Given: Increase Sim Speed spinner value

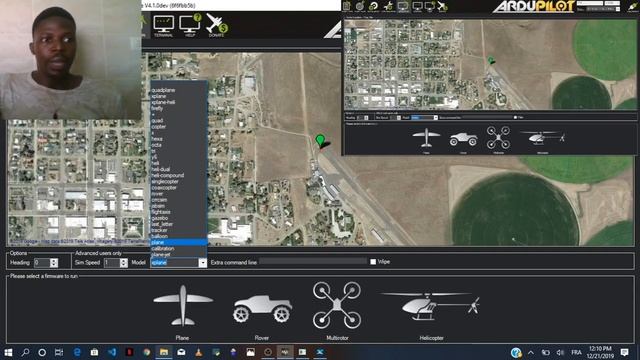Looking at the screenshot, I should pyautogui.click(x=124, y=260).
